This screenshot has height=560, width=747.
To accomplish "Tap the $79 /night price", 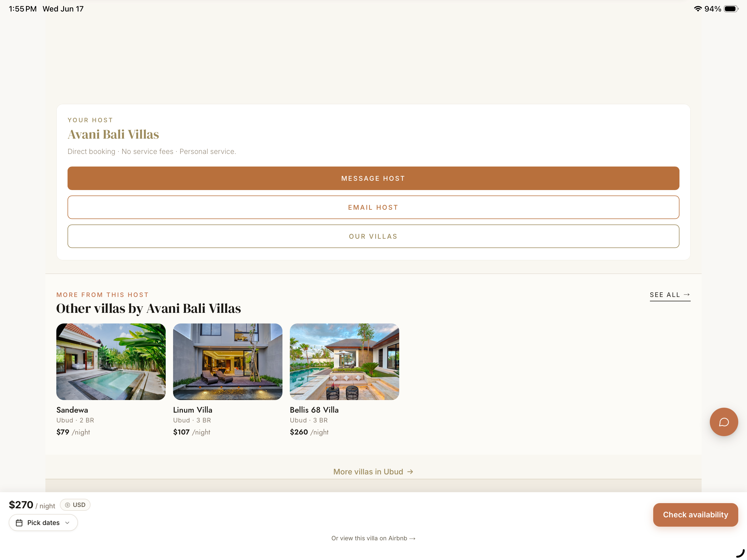I will (73, 432).
